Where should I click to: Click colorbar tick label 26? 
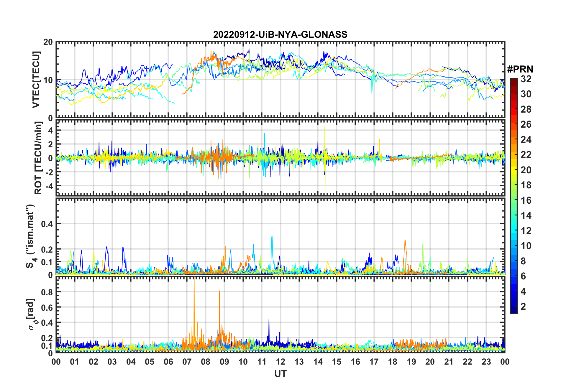(x=526, y=124)
